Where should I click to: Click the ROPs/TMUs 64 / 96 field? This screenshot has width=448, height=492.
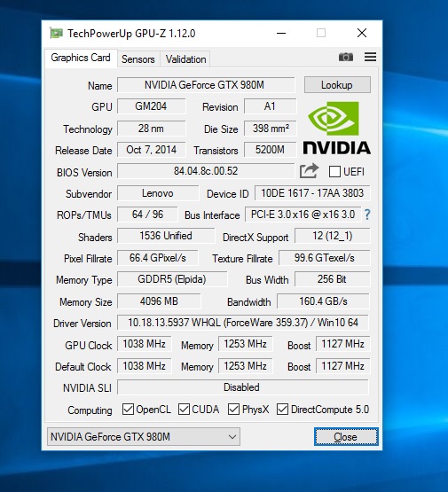(x=147, y=215)
